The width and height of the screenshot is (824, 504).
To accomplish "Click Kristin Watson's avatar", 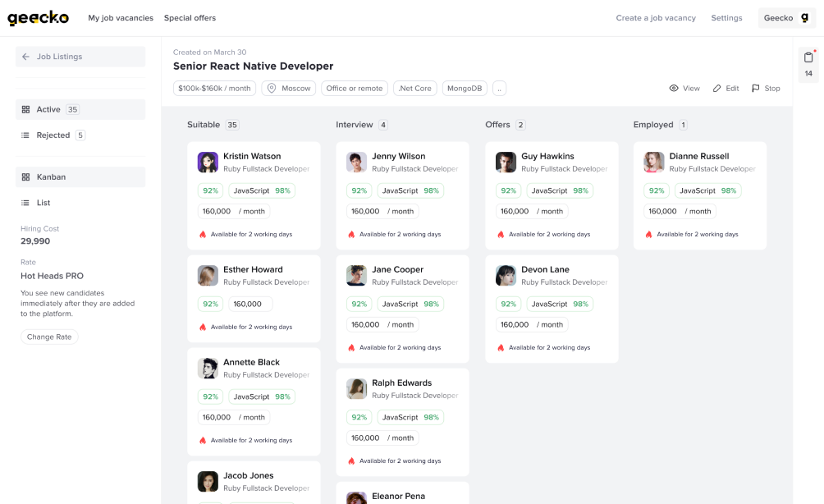I will [x=208, y=163].
